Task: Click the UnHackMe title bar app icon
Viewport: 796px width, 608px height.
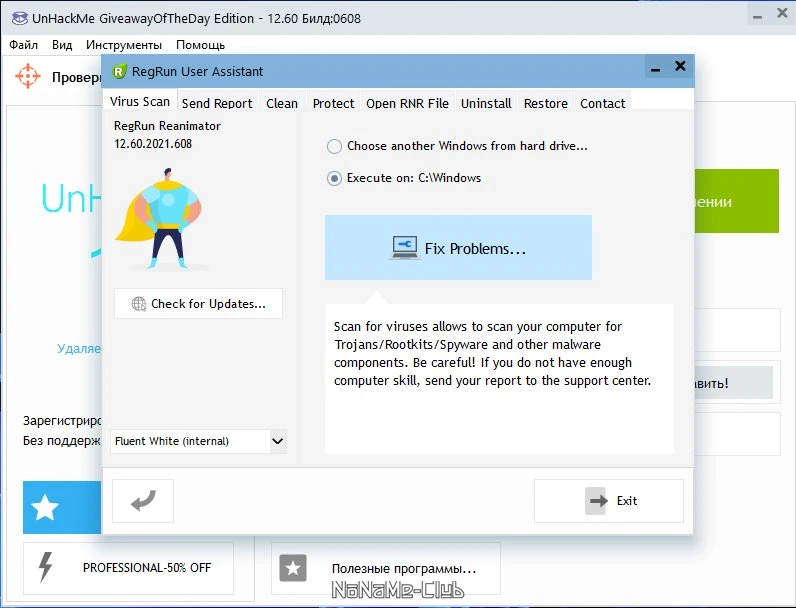Action: tap(20, 19)
